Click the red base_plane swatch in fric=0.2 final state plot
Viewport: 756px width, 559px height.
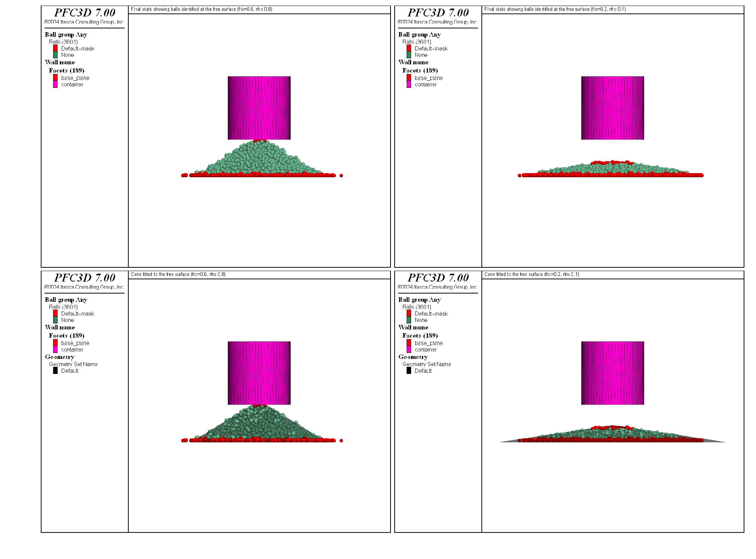click(x=409, y=78)
